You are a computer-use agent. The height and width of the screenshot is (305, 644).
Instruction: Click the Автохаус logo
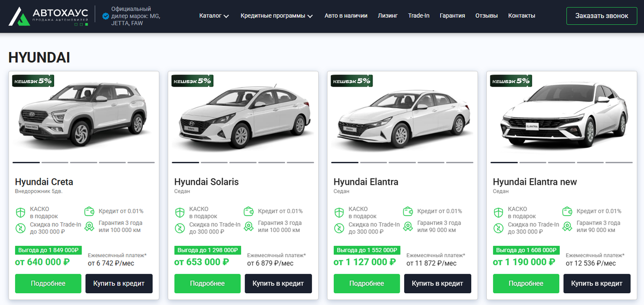(x=48, y=16)
